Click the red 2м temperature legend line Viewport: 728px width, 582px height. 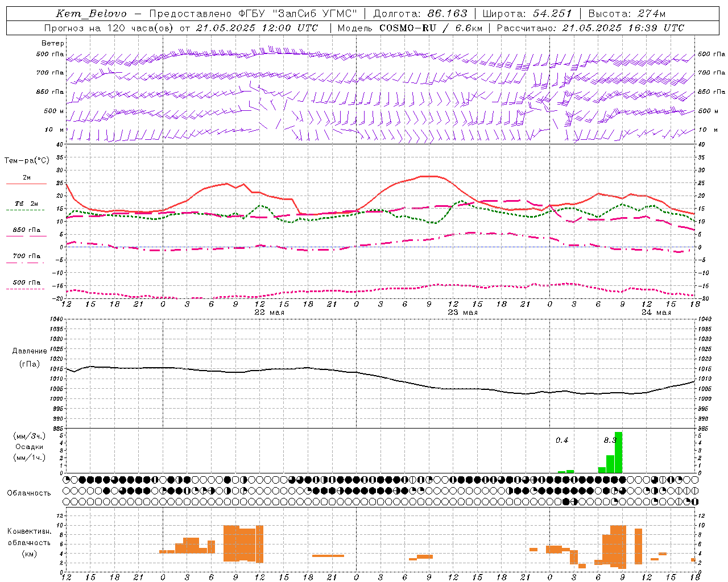click(26, 184)
